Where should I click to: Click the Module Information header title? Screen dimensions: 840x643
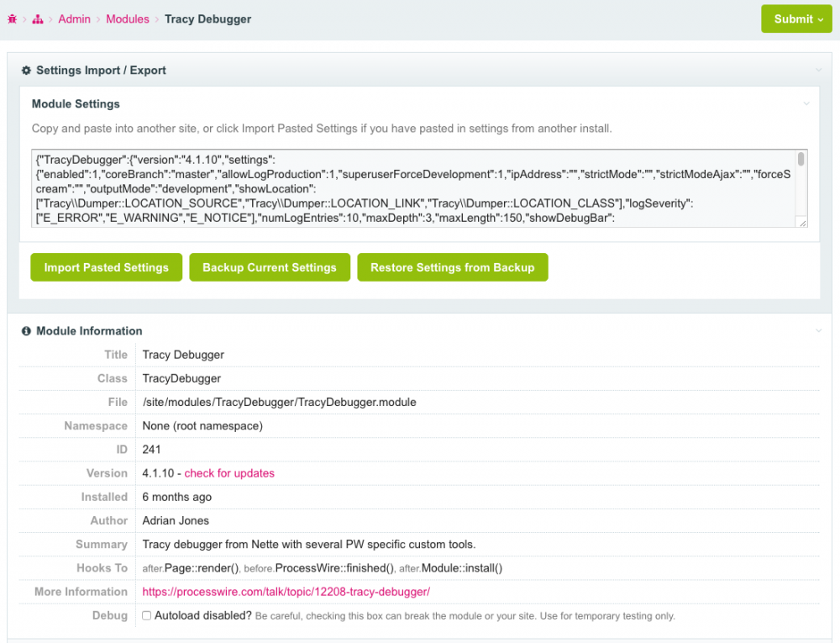[89, 331]
